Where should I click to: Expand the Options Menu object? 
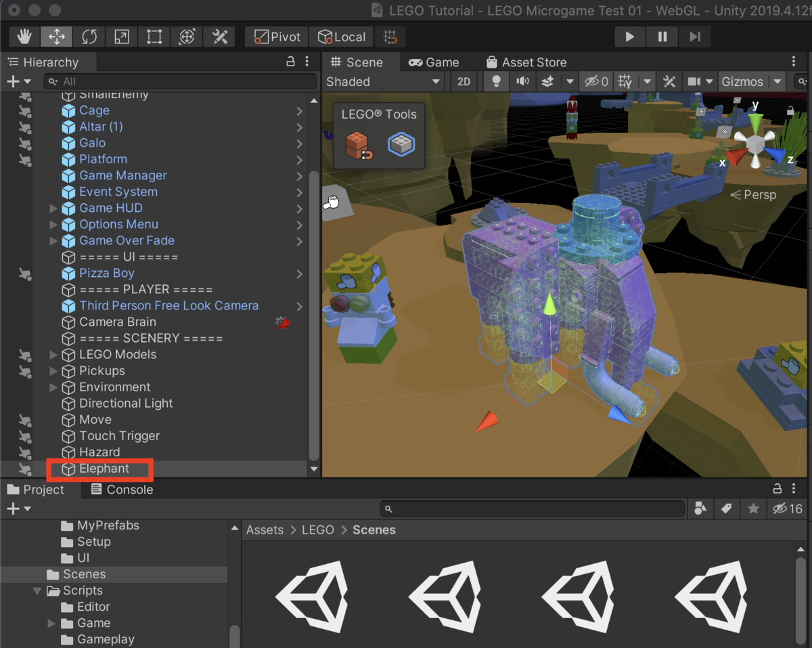[x=53, y=224]
